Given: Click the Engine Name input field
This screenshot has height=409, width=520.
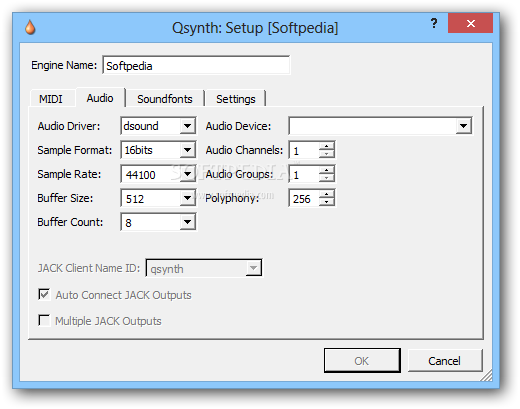Looking at the screenshot, I should click(196, 65).
